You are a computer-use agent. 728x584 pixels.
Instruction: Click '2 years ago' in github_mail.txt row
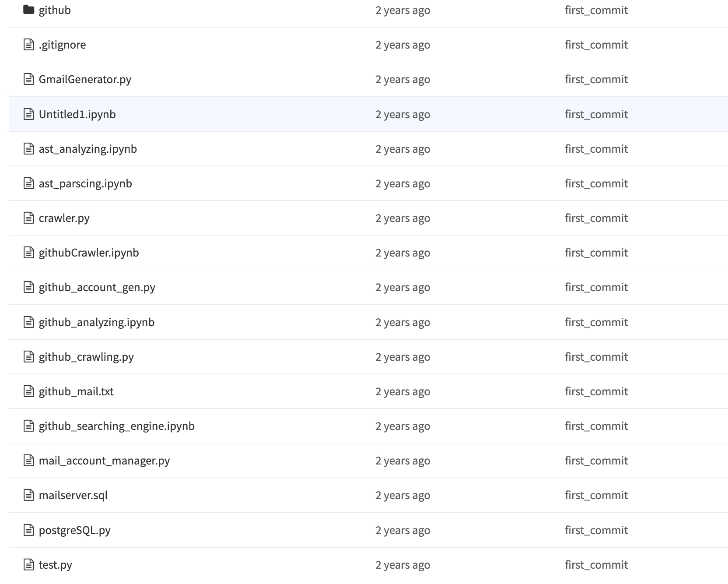pos(402,391)
